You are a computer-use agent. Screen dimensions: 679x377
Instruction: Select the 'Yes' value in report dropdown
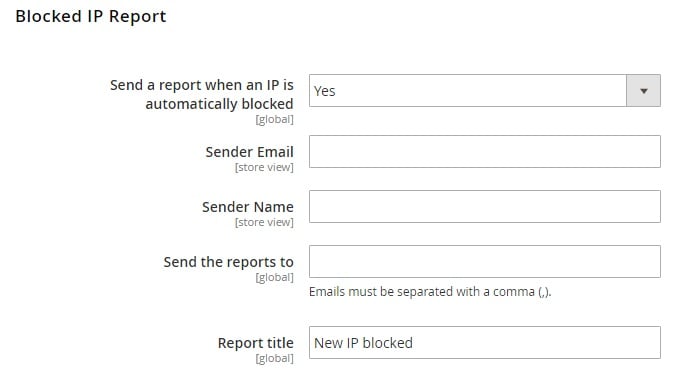(325, 91)
